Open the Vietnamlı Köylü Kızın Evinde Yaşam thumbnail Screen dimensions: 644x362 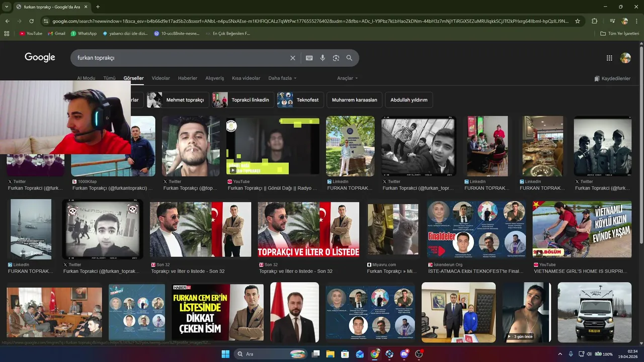pyautogui.click(x=582, y=229)
